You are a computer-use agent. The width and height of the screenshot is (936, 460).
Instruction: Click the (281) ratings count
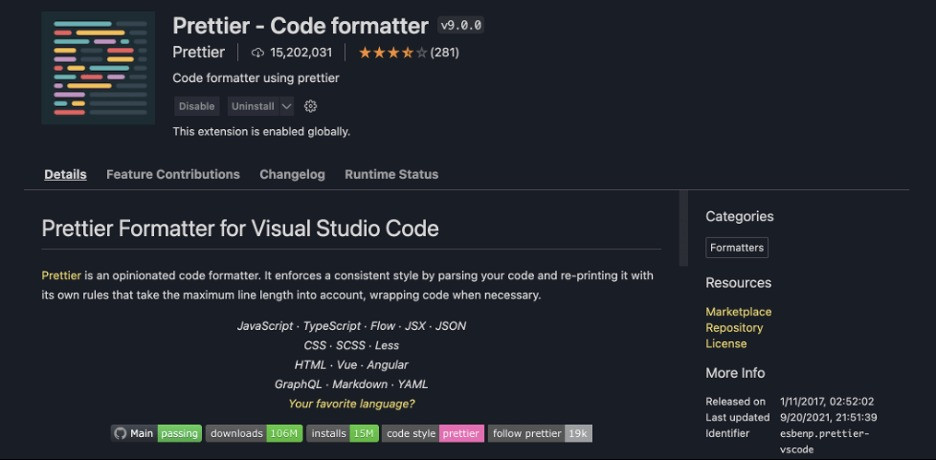(445, 53)
